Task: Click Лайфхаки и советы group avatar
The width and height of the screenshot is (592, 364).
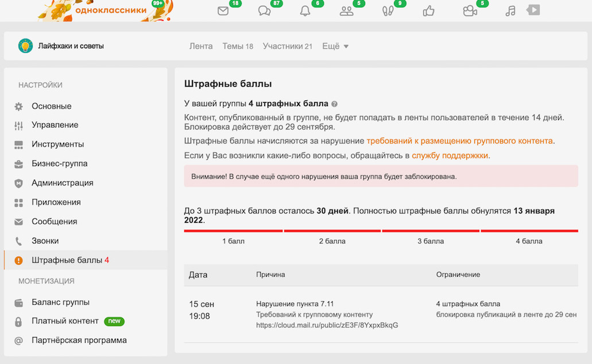Action: pyautogui.click(x=25, y=46)
